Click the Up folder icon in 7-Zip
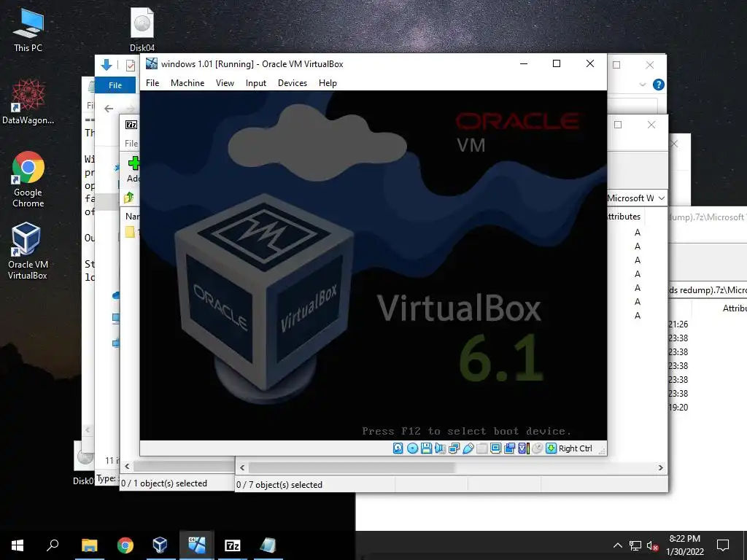 pyautogui.click(x=129, y=197)
